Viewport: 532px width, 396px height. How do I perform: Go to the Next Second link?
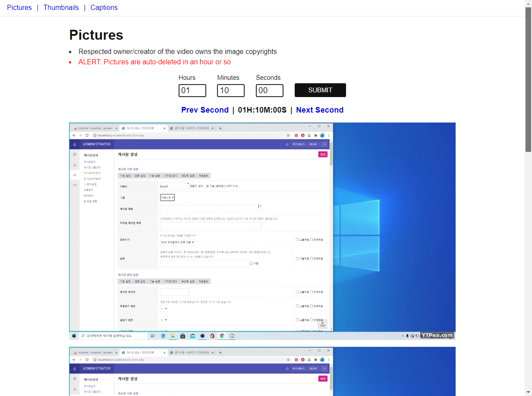[320, 110]
